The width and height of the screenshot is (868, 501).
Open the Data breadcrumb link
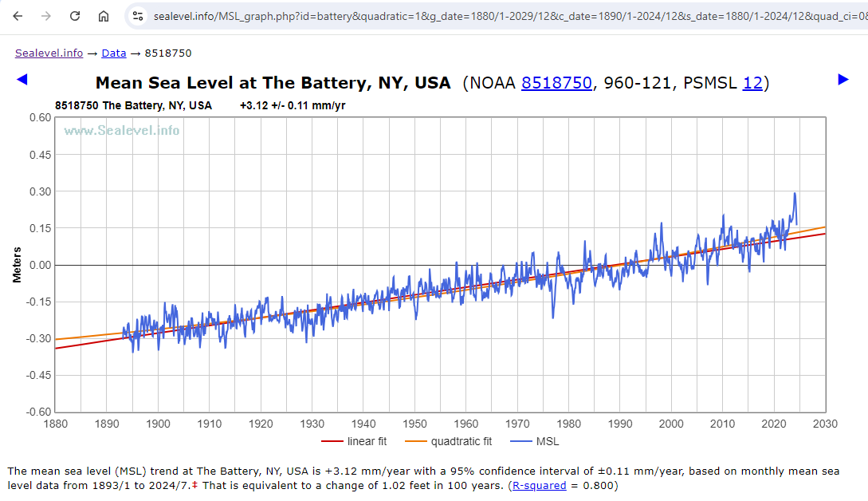113,53
